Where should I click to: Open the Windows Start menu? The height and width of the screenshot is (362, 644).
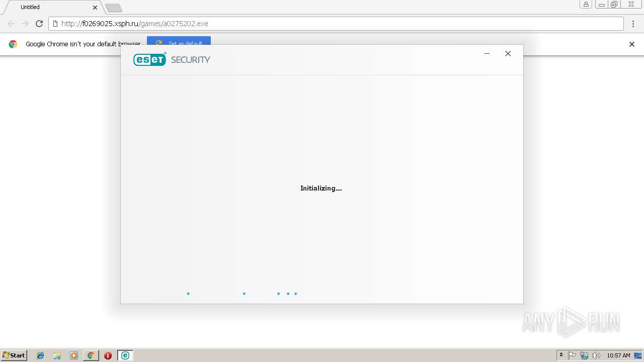[14, 355]
